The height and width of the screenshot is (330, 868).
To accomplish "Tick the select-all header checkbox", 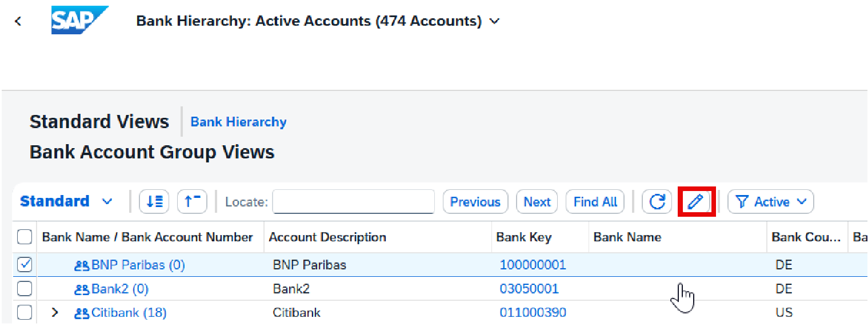I will (x=25, y=237).
